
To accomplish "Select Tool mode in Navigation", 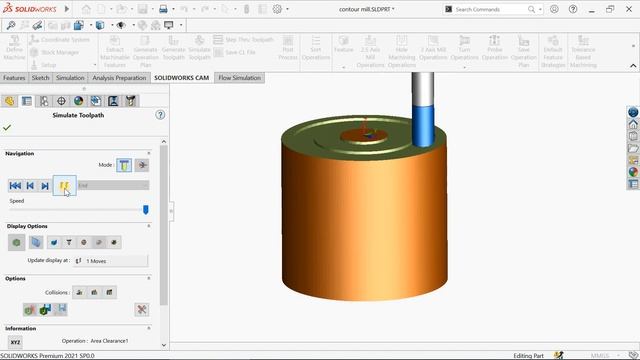I will pos(124,165).
